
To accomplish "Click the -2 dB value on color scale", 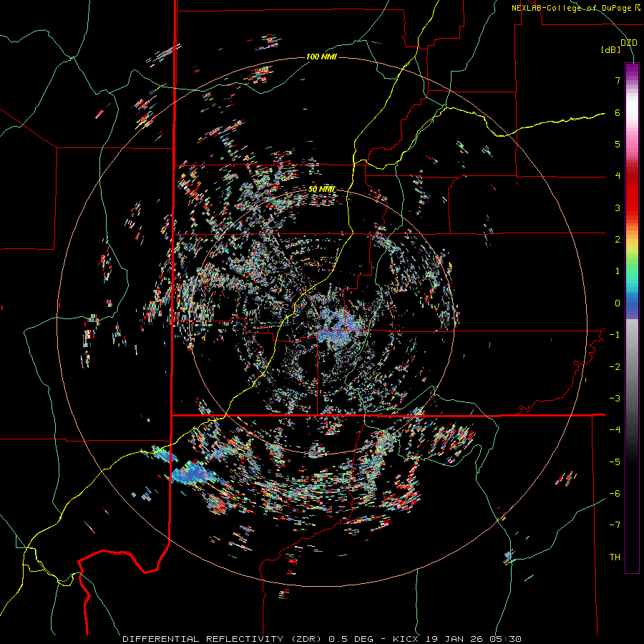I will (x=615, y=367).
